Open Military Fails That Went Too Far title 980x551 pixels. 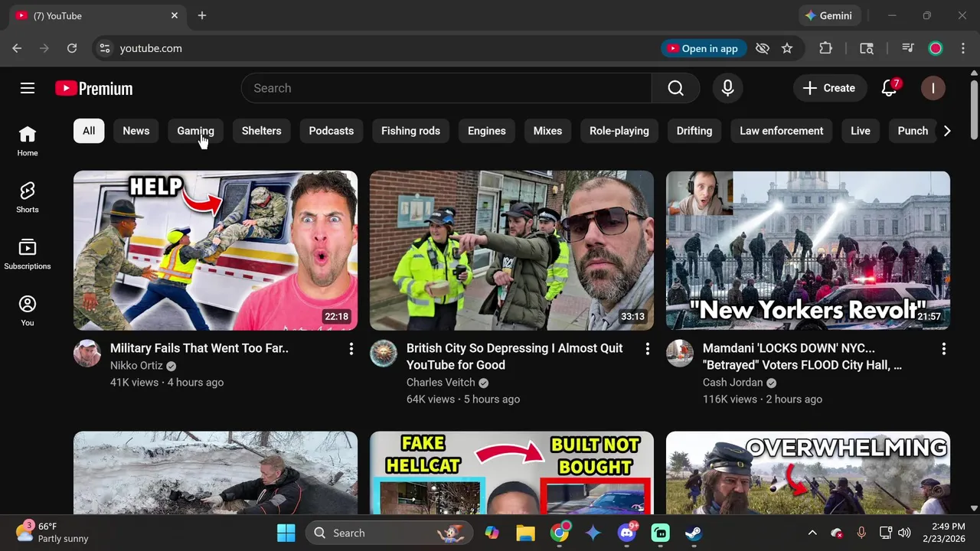(199, 348)
